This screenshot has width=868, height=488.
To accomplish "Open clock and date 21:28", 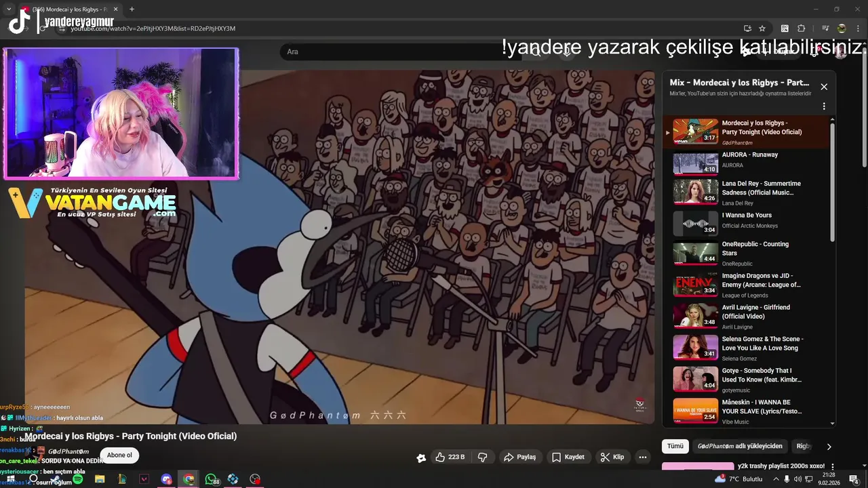I will click(829, 479).
